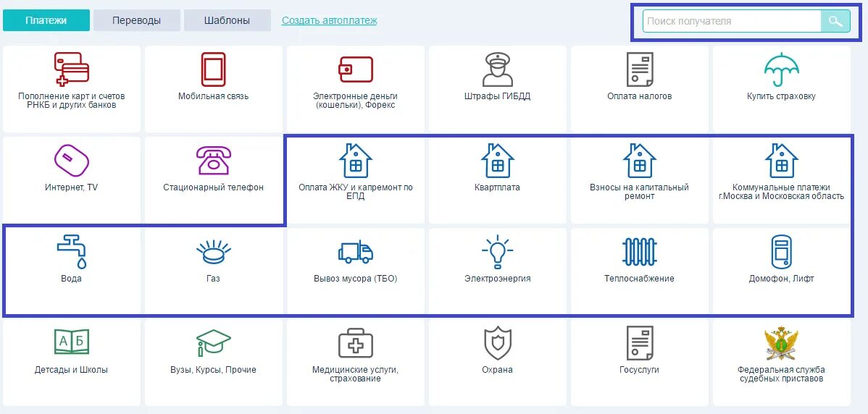Click the Теплоснабжение label

(639, 279)
